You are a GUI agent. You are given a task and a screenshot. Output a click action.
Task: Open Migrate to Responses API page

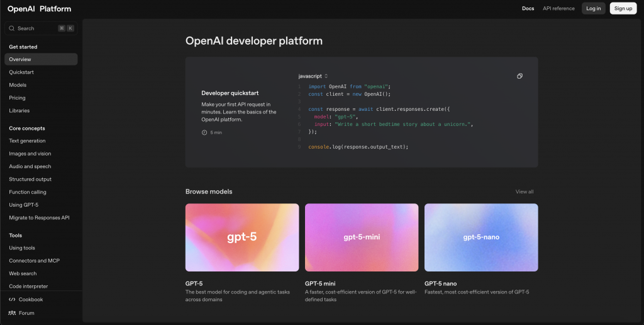[x=40, y=217]
